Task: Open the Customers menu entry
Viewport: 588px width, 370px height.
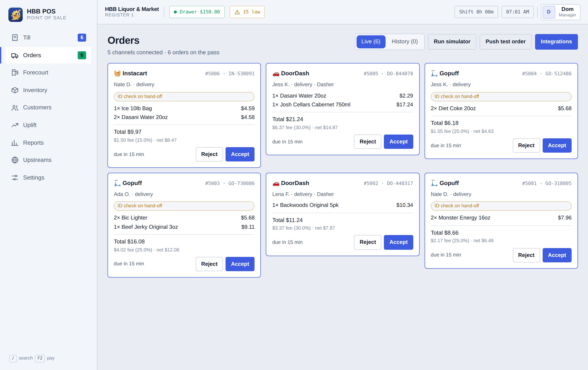Action: pos(48,107)
